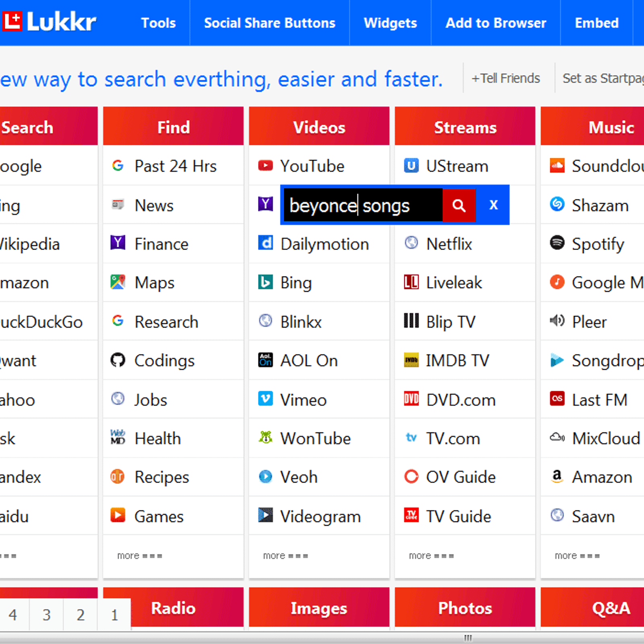Click the newspaper icon beside News
Image resolution: width=644 pixels, height=644 pixels.
(x=118, y=204)
